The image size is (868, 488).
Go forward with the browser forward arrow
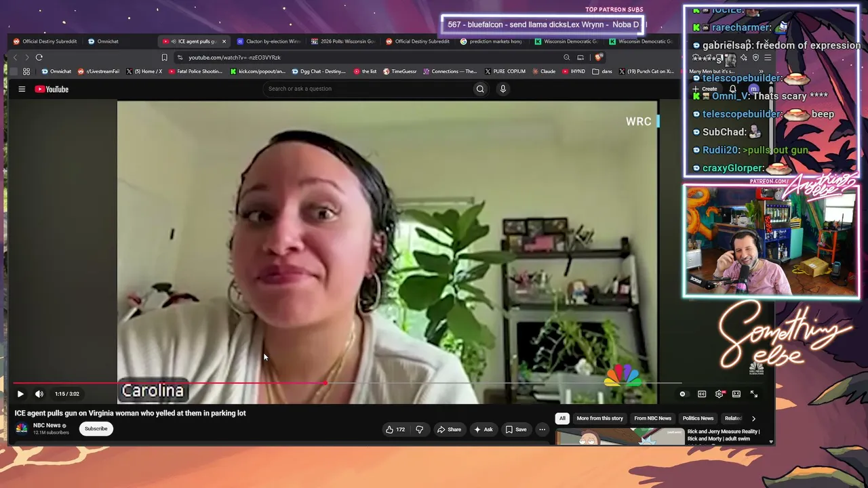click(26, 58)
